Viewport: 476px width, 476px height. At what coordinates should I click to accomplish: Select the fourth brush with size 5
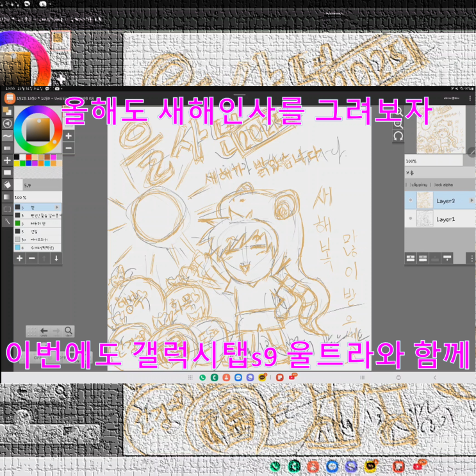click(38, 231)
